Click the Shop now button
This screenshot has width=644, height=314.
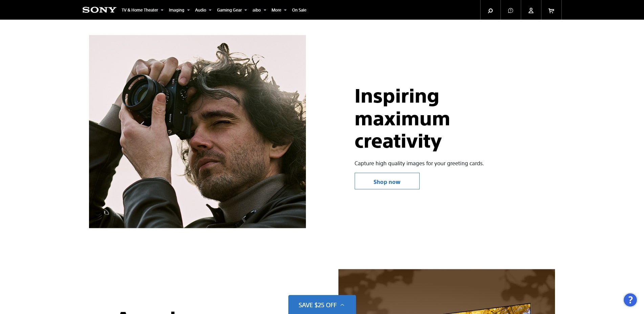tap(387, 181)
